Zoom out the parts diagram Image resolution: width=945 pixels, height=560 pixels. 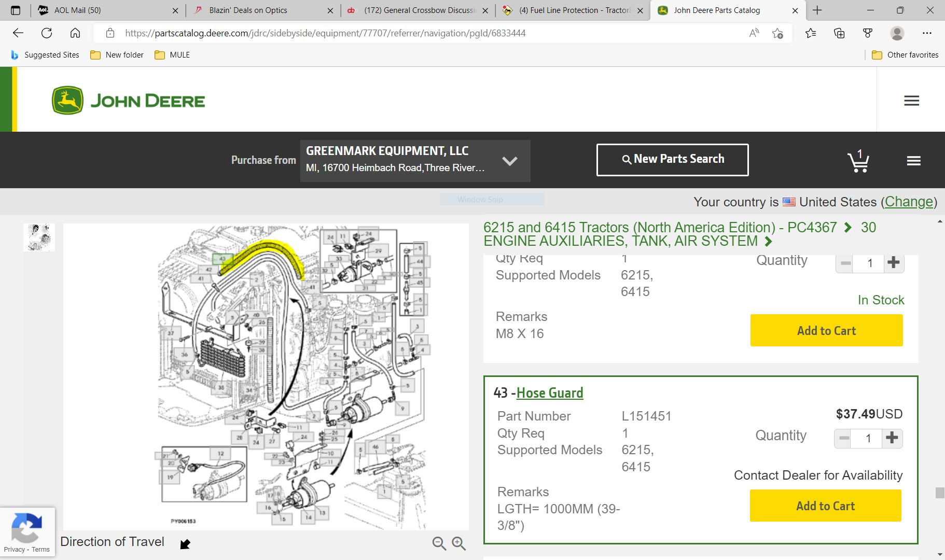pyautogui.click(x=439, y=543)
